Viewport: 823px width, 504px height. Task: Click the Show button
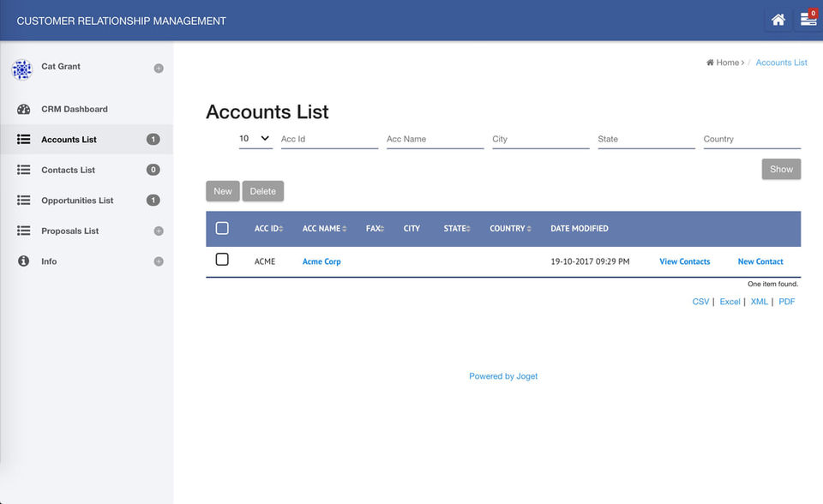(781, 169)
